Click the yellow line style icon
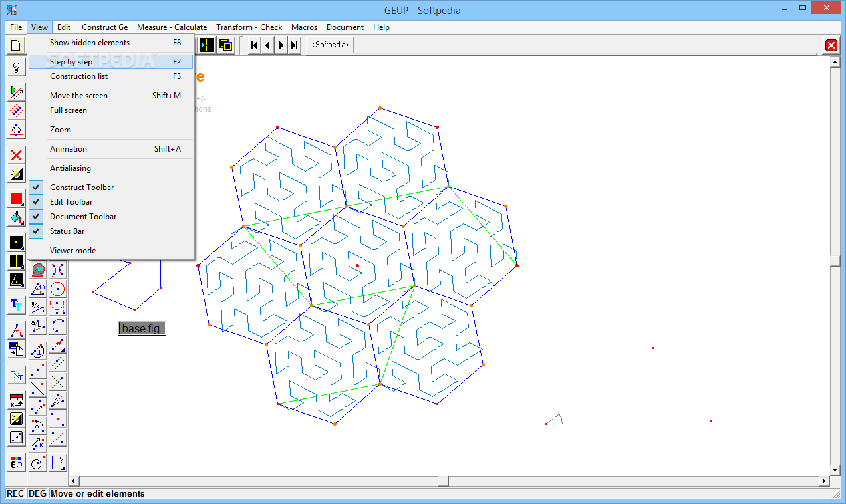Screen dimensions: 846x504 [x=17, y=261]
